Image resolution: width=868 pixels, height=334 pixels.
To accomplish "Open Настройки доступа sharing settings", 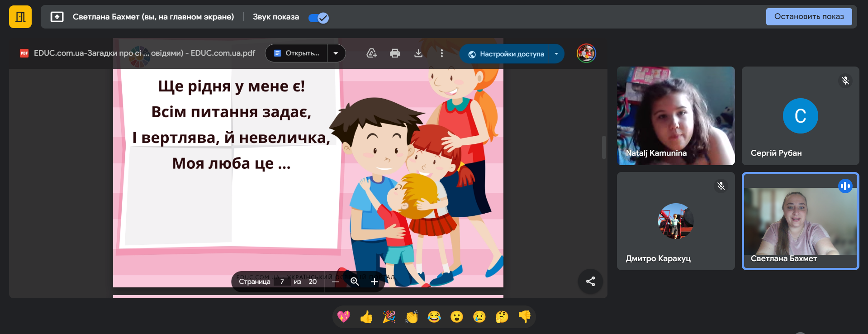I will tap(506, 54).
